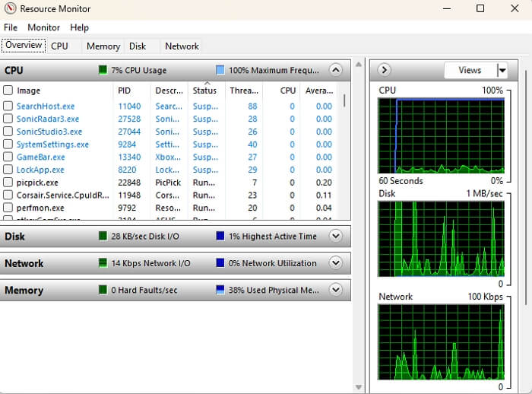The width and height of the screenshot is (532, 394).
Task: Select the Overview tab
Action: click(24, 46)
